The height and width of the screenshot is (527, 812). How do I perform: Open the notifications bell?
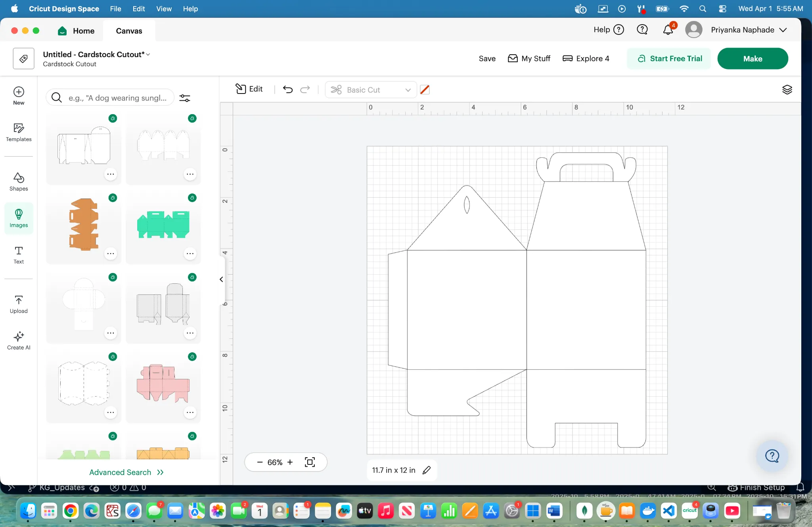coord(668,30)
